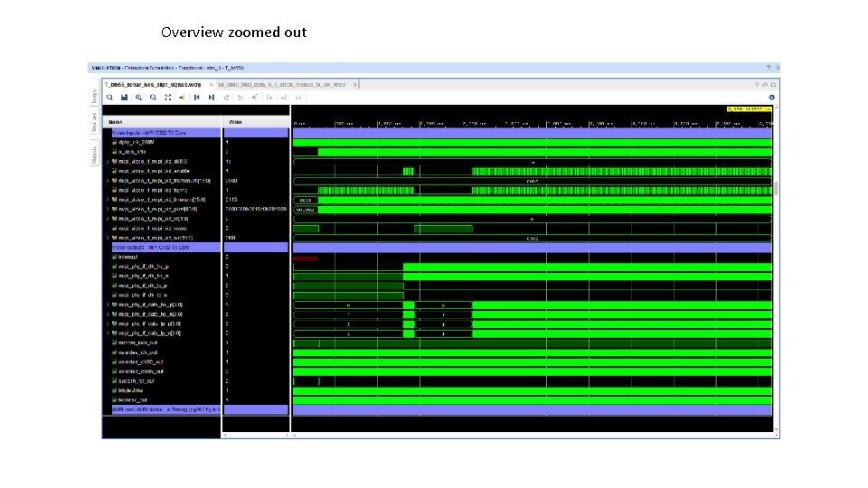Expand mipi_vid_framenum bus

click(x=108, y=181)
